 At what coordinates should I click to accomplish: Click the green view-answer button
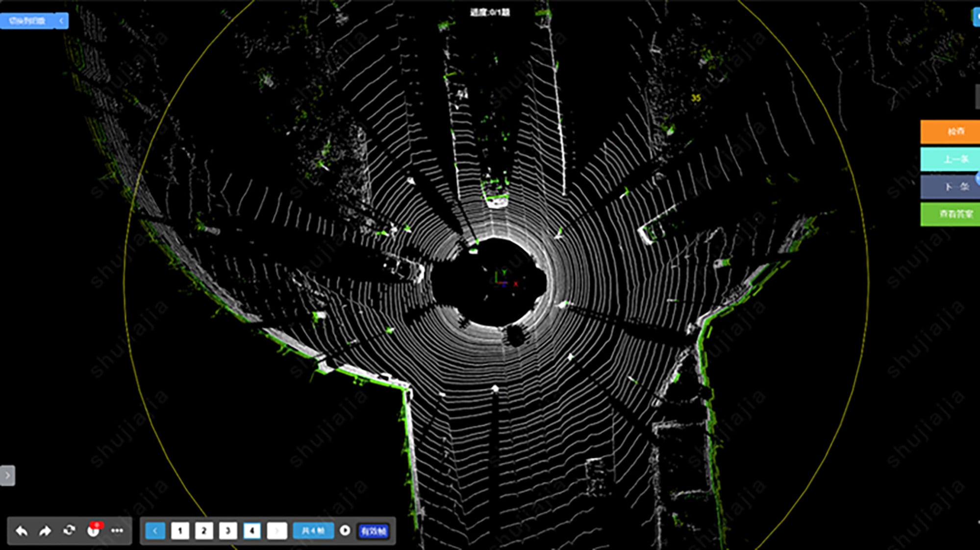coord(950,214)
